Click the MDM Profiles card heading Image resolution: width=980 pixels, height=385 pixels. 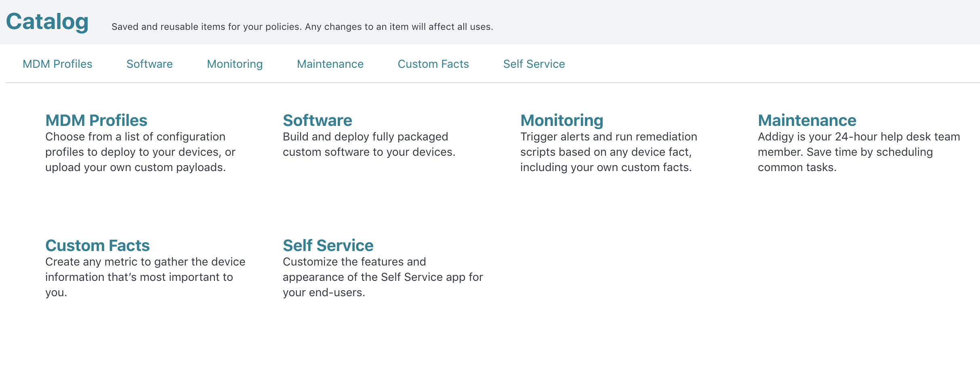coord(96,120)
